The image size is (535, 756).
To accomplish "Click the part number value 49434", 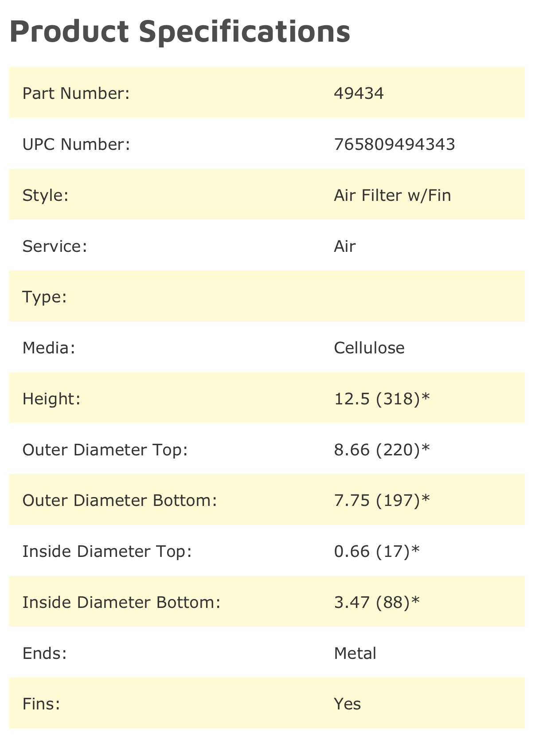I will [x=359, y=94].
